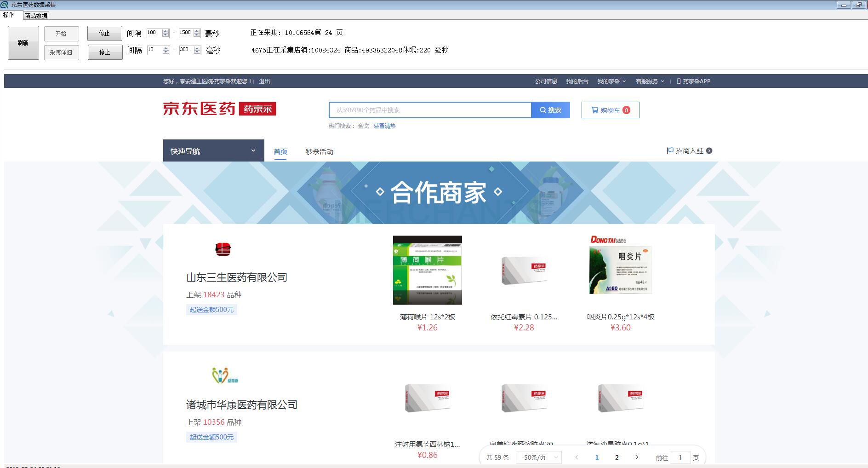Open the 注射用氨苄西林钠 product image
Image resolution: width=868 pixels, height=468 pixels.
click(428, 398)
